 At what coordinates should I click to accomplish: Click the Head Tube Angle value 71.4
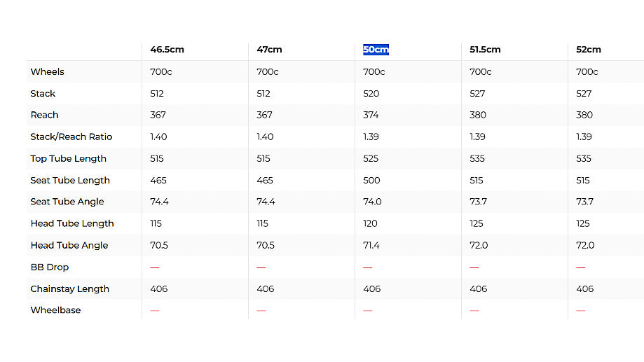pos(371,245)
